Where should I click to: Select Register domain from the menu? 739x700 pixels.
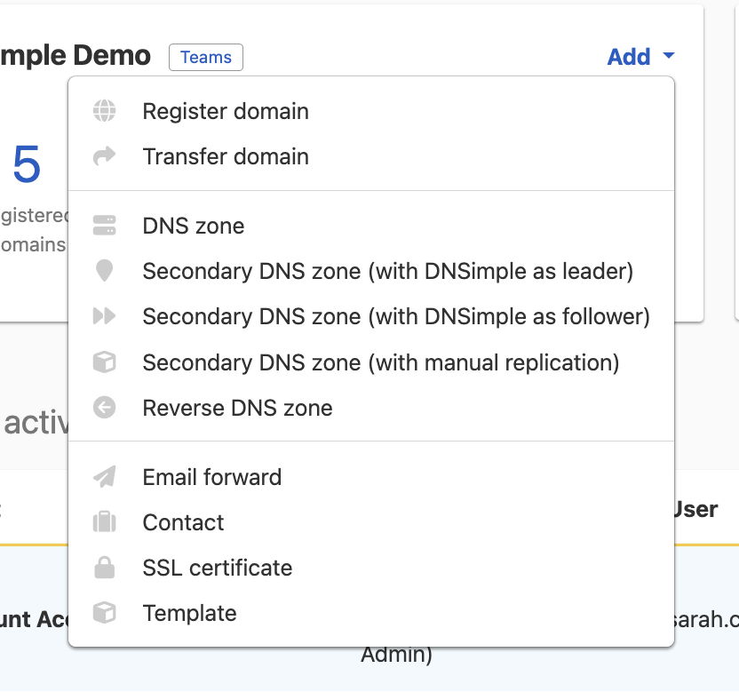coord(225,111)
